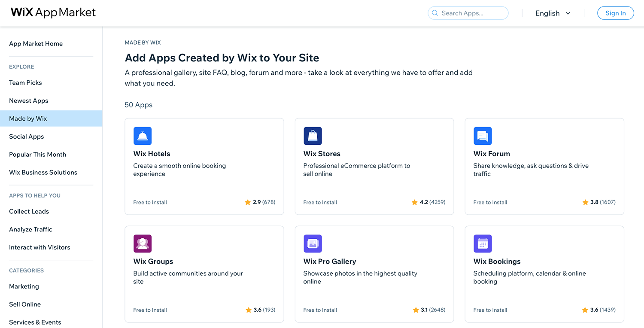The height and width of the screenshot is (328, 644).
Task: Click "Showcase photos in the highest quality online"
Action: click(360, 278)
